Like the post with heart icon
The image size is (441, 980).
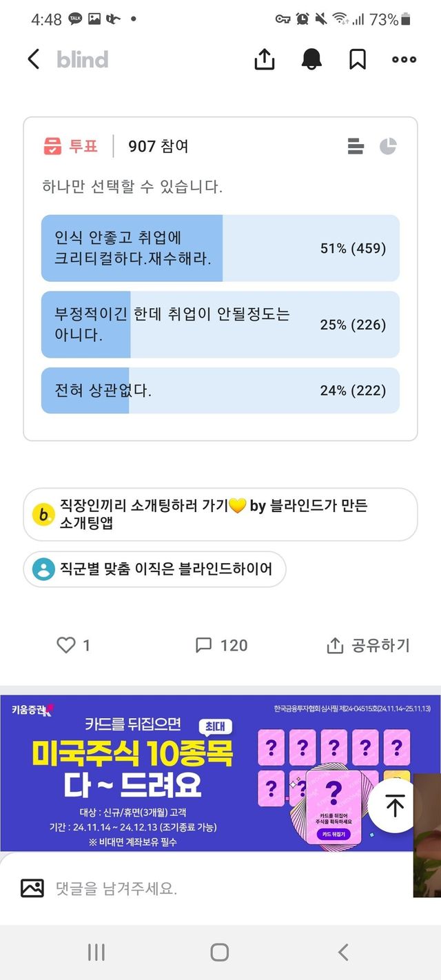[66, 645]
